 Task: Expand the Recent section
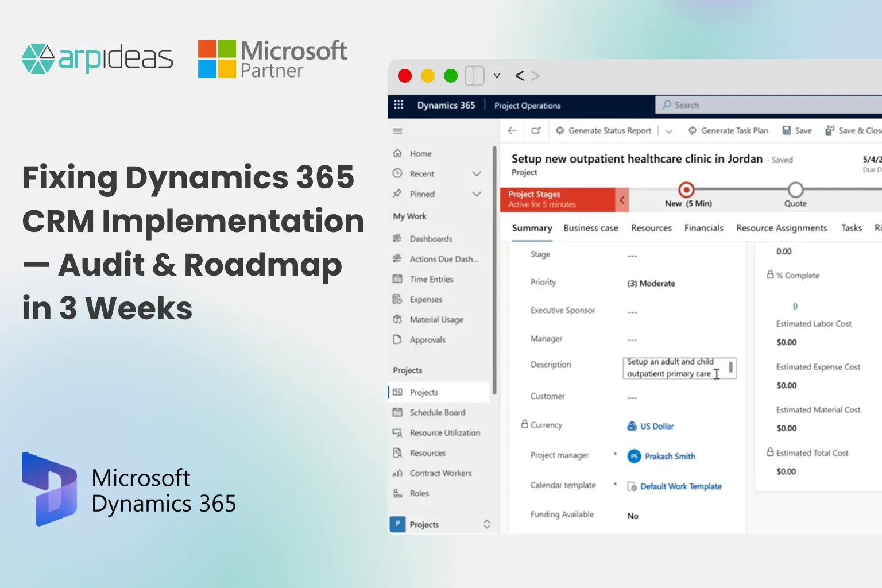pyautogui.click(x=477, y=173)
